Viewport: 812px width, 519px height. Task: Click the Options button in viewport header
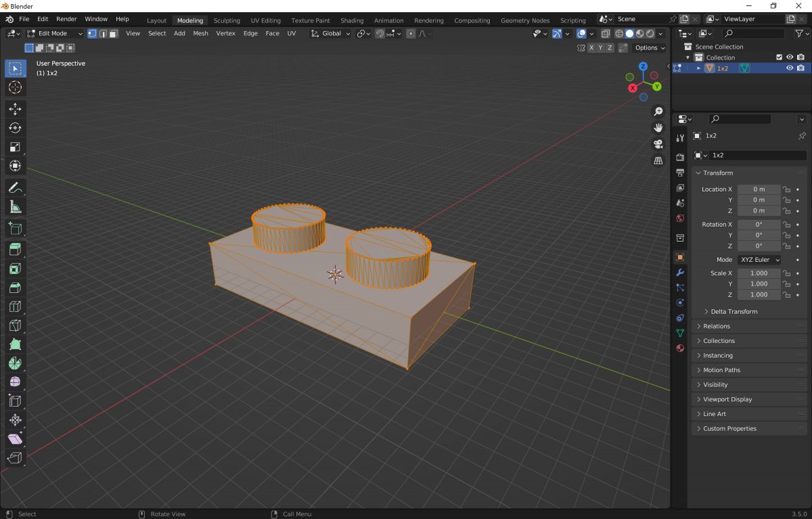point(648,47)
